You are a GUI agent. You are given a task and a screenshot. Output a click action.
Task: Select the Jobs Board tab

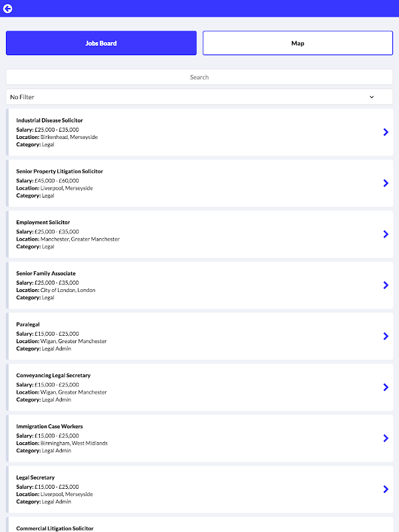(101, 43)
